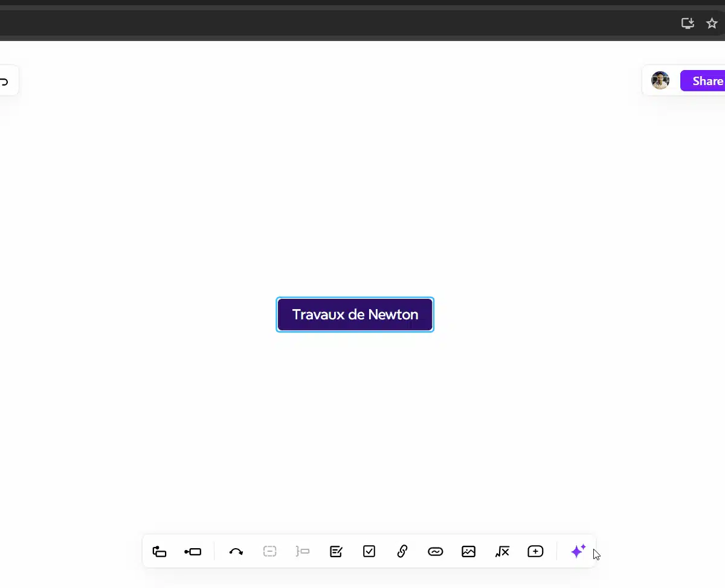Attach a hyperlink using chain icon
This screenshot has width=725, height=588.
(402, 551)
